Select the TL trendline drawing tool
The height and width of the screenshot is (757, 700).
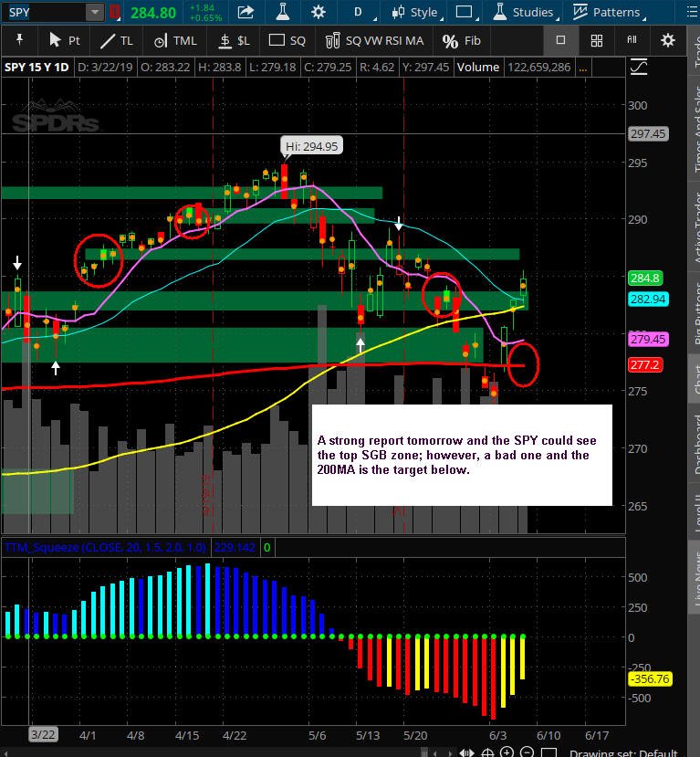[x=116, y=40]
